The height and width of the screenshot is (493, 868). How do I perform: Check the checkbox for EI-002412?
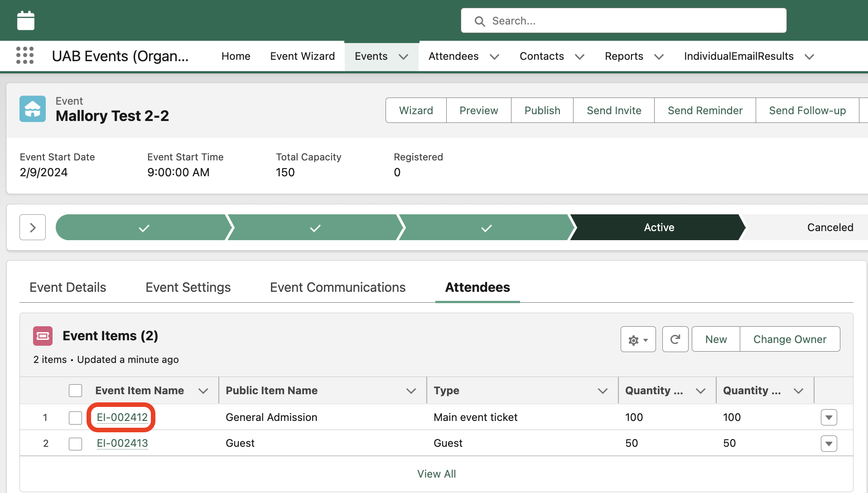pyautogui.click(x=75, y=417)
